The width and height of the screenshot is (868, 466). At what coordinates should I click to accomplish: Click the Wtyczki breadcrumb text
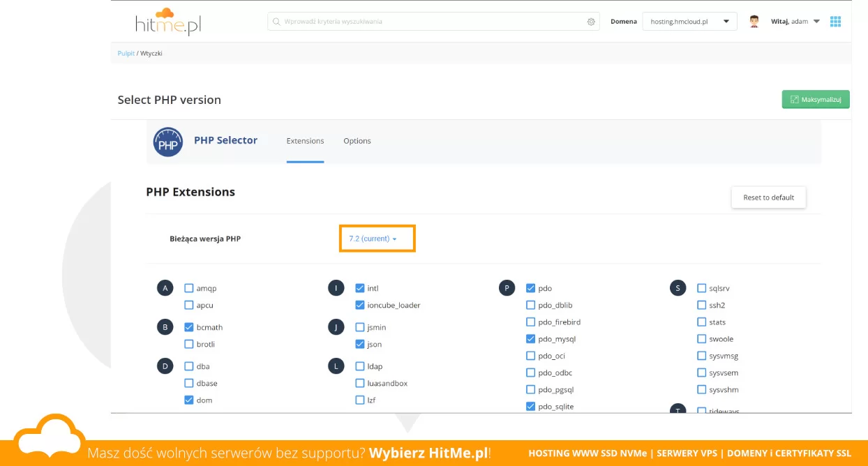pos(151,53)
